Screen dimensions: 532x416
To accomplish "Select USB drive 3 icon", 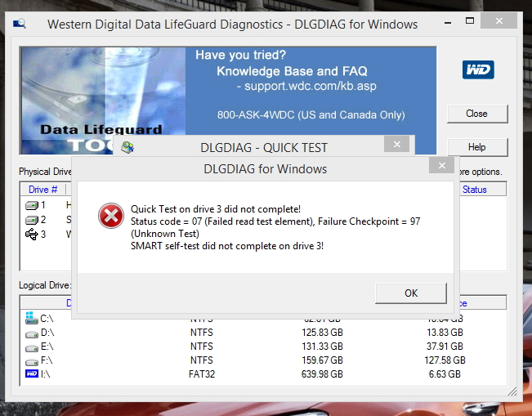I will 32,234.
